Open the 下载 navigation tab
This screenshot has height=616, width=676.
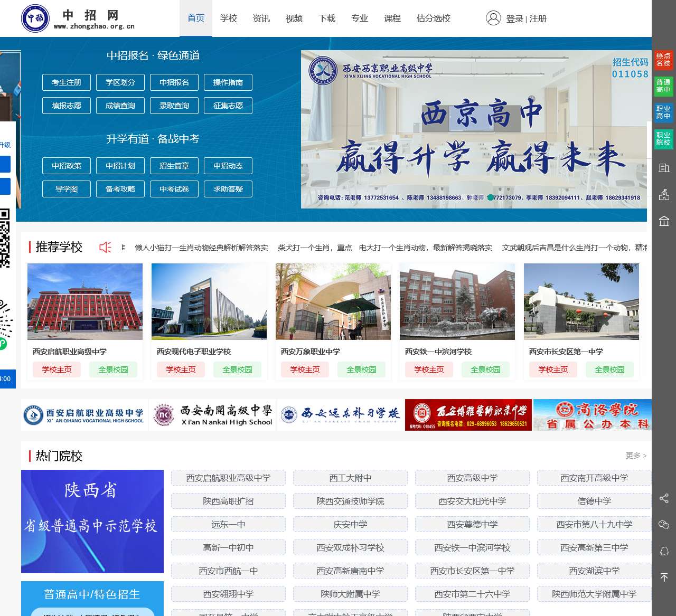(327, 18)
